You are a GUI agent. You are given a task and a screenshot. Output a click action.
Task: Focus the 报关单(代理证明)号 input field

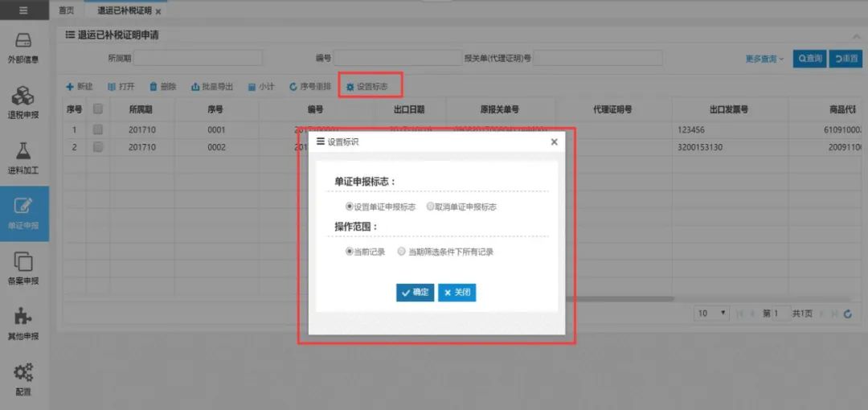coord(598,58)
